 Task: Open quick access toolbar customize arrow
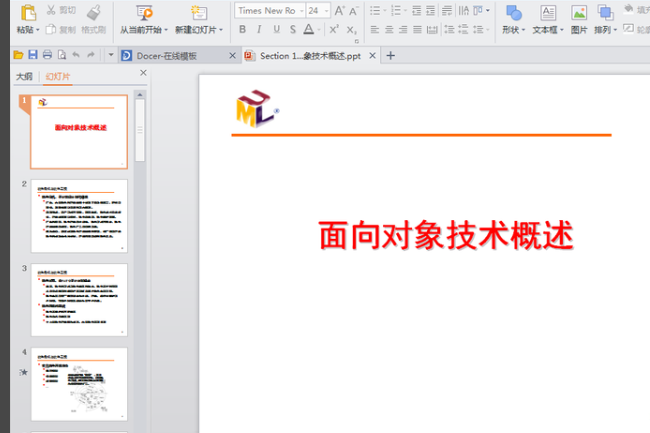(x=111, y=55)
